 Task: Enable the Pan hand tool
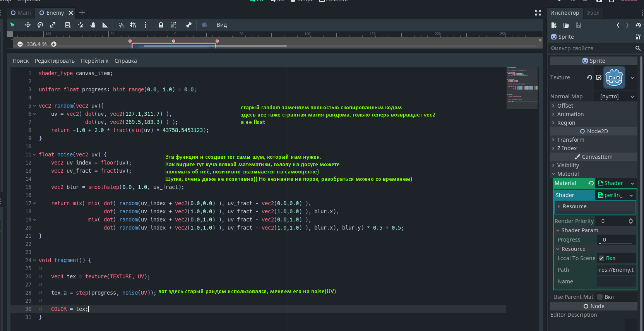(93, 25)
